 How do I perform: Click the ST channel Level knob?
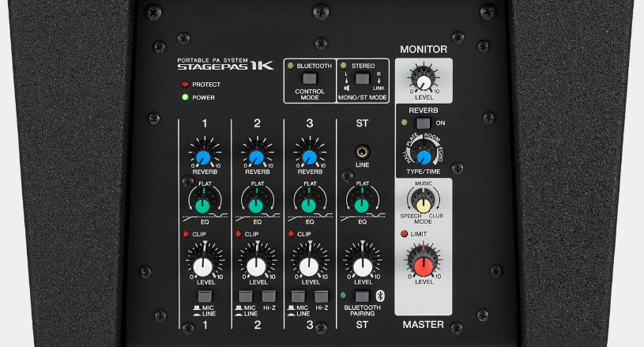[x=362, y=265]
